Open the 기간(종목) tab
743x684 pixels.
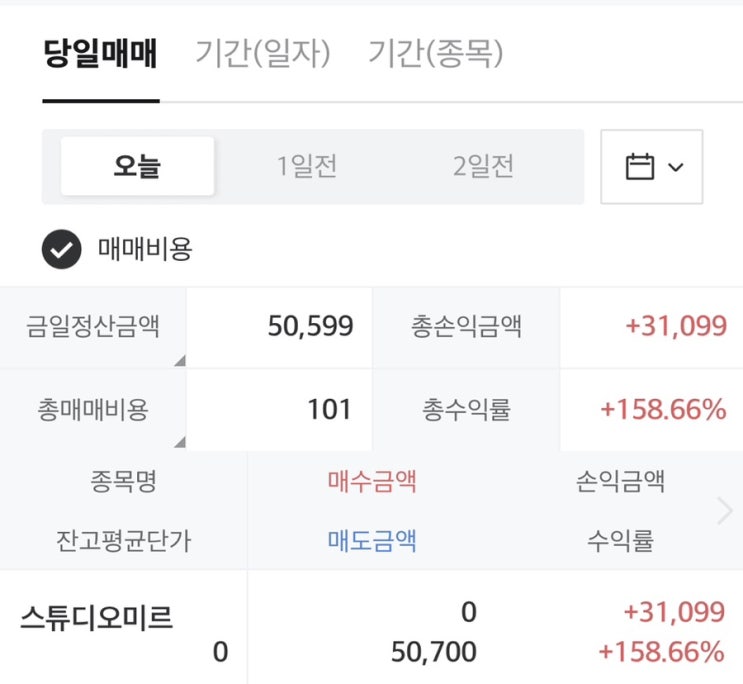(435, 54)
